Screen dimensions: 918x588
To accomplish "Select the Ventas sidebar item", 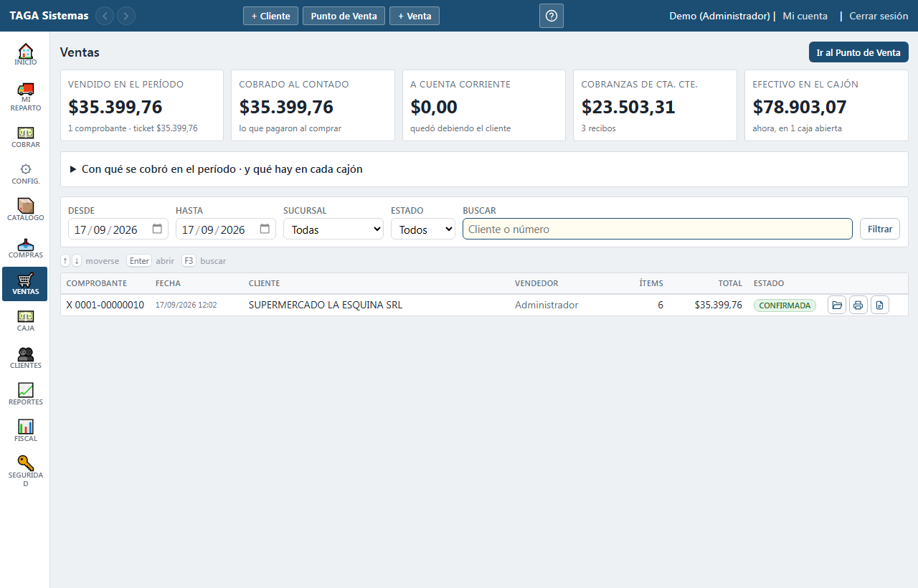I will pos(25,284).
